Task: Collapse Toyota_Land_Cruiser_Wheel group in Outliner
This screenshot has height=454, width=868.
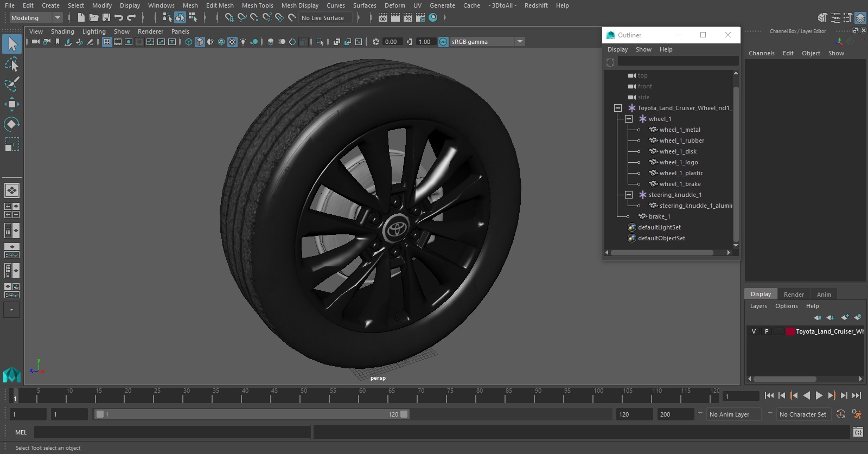Action: 617,108
